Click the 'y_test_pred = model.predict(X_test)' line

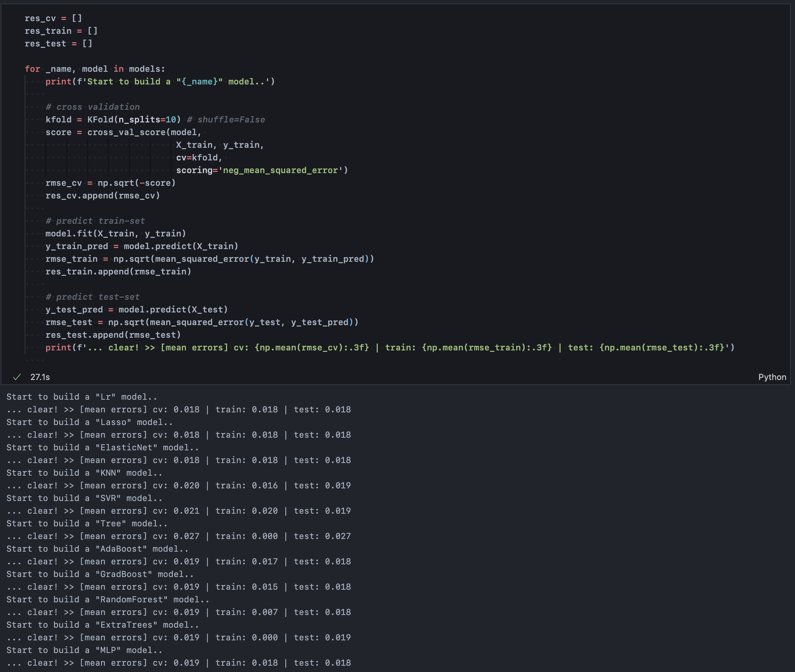137,310
